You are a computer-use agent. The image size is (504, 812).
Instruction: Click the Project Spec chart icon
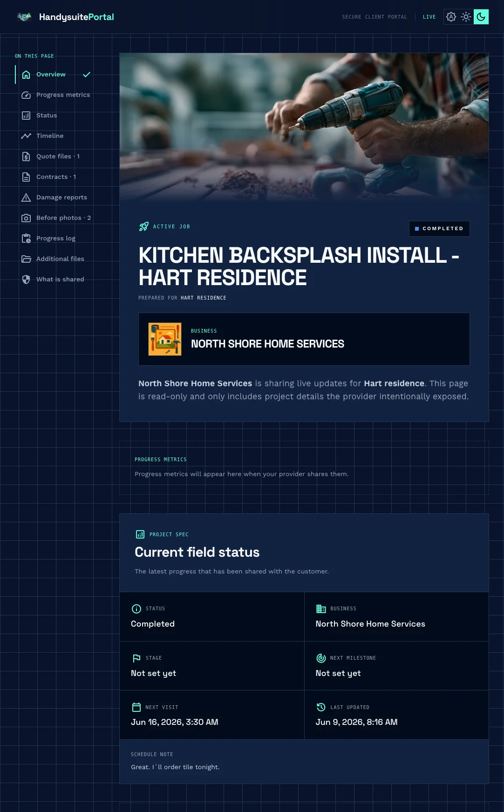(140, 534)
